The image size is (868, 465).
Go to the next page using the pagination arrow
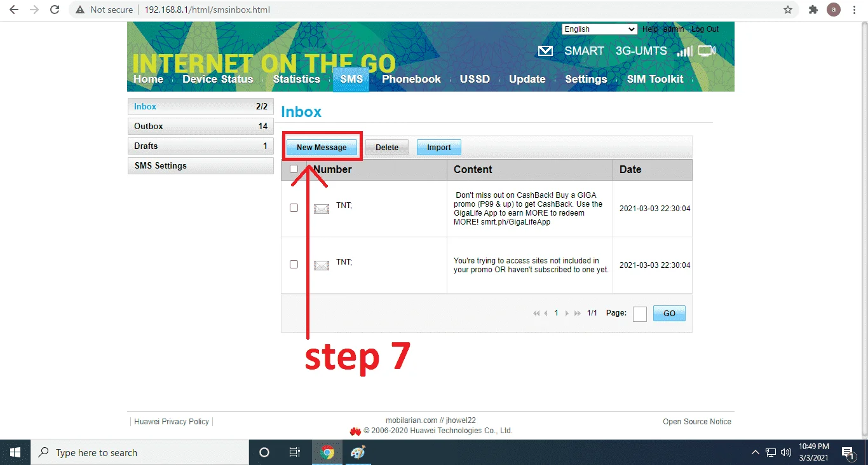click(567, 314)
